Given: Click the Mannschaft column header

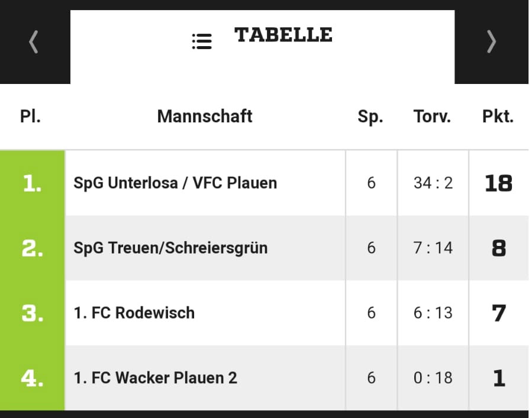Looking at the screenshot, I should 205,116.
